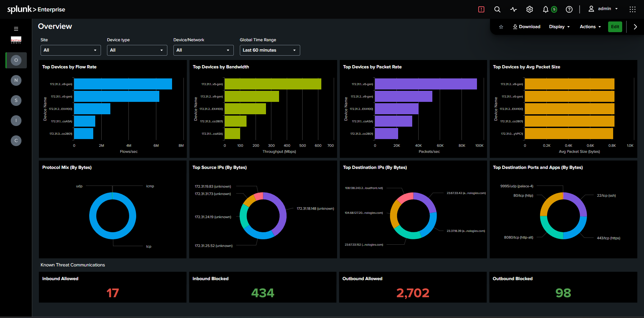Click the udp label in Protocol Mix
Screen dimensions: 644x318
click(x=79, y=186)
